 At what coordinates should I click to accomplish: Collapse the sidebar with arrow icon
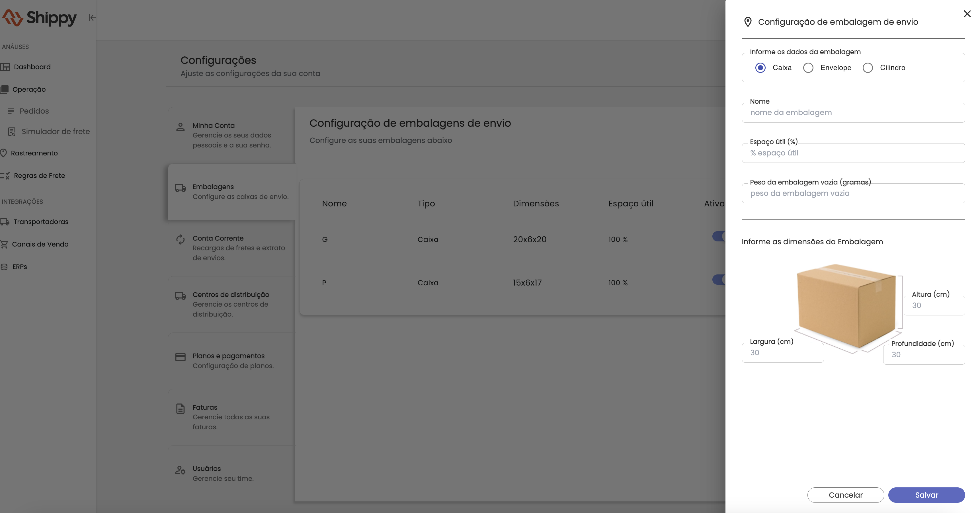pyautogui.click(x=92, y=18)
